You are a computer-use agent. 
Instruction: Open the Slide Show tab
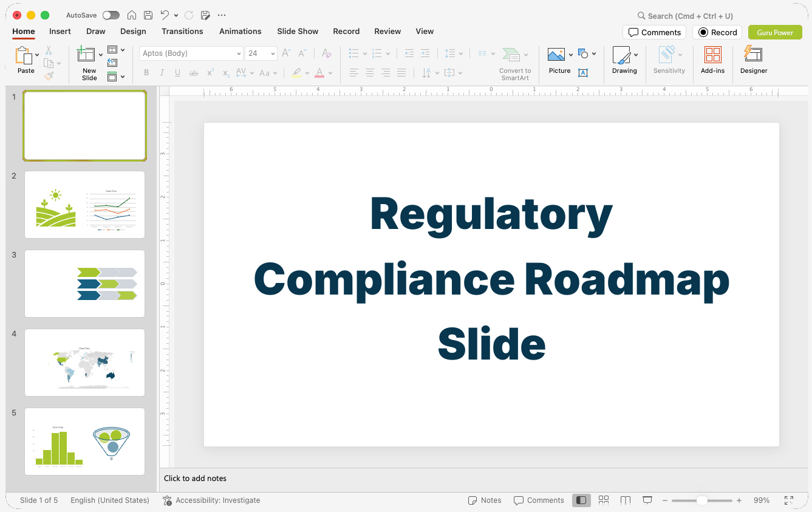click(x=298, y=32)
